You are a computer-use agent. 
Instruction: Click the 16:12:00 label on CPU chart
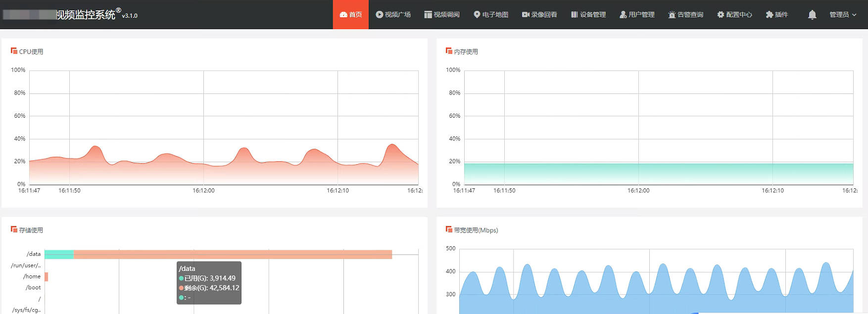point(203,190)
